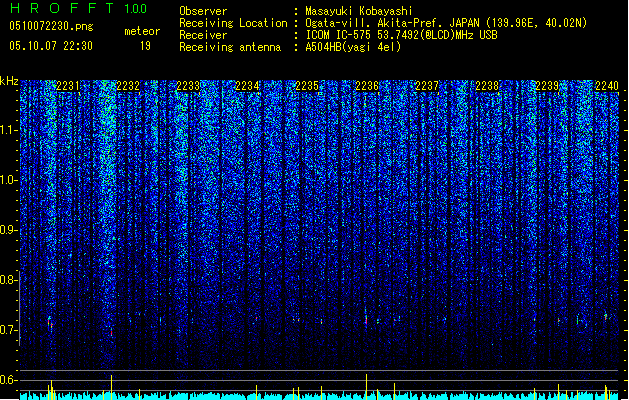Viewport: 629px width, 400px height.
Task: Click the 2237 time marker
Action: [427, 86]
